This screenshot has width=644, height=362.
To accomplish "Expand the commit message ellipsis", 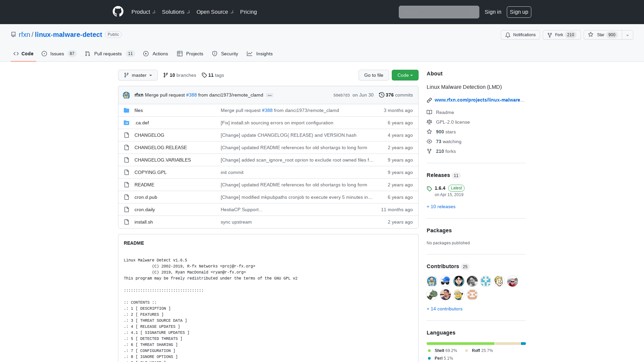I will coord(270,95).
